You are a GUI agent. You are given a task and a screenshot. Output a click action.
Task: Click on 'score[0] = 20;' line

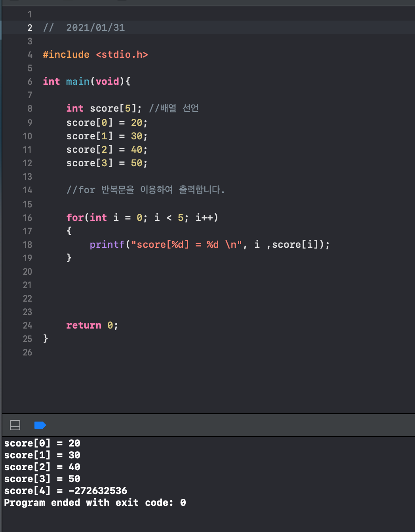[107, 123]
